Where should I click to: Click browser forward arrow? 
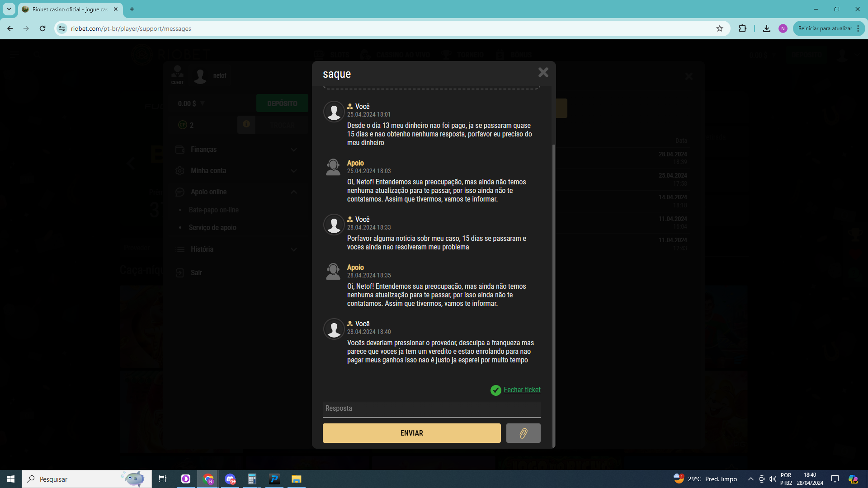click(x=26, y=28)
